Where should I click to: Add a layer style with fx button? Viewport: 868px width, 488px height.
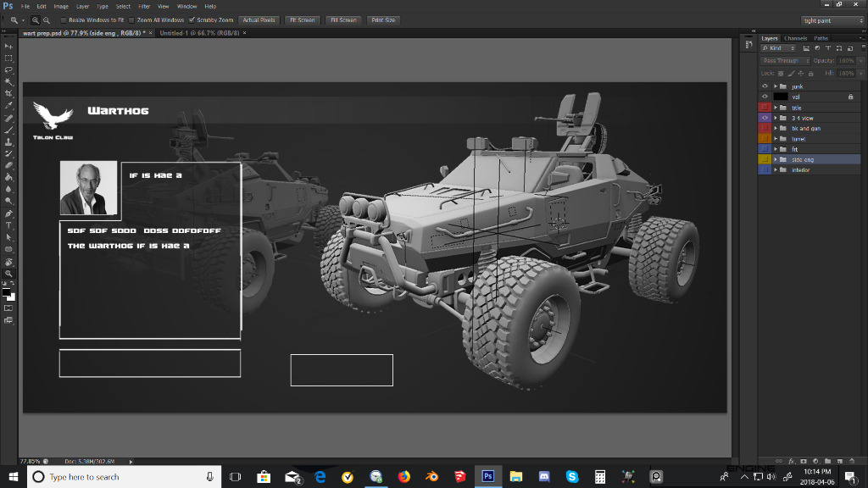(x=791, y=461)
